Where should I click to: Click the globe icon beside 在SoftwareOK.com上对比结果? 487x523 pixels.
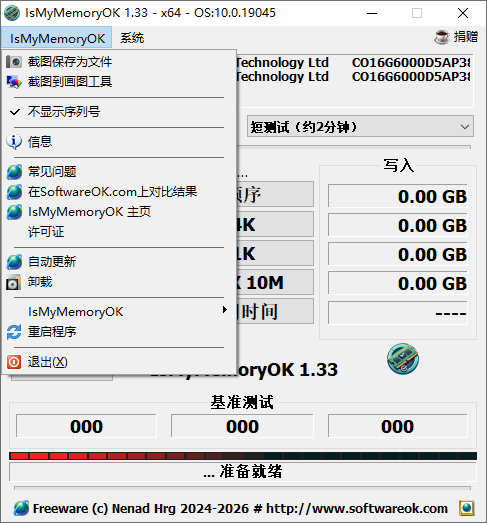point(14,192)
